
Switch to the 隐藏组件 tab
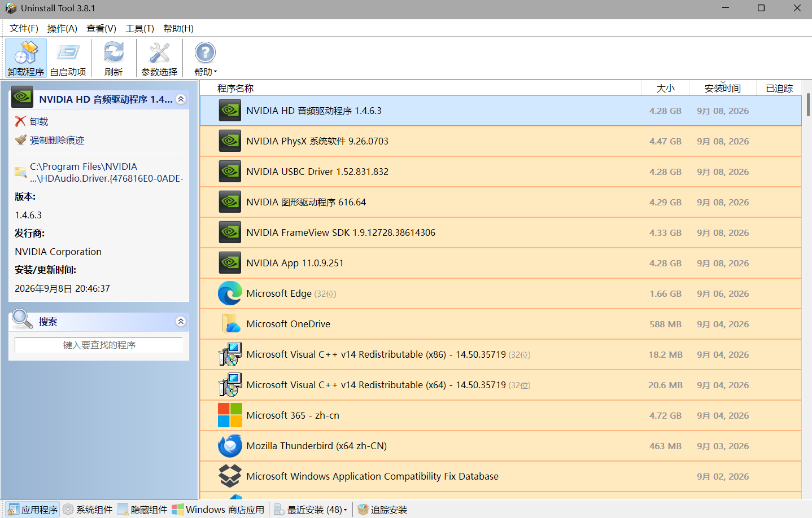pos(142,510)
